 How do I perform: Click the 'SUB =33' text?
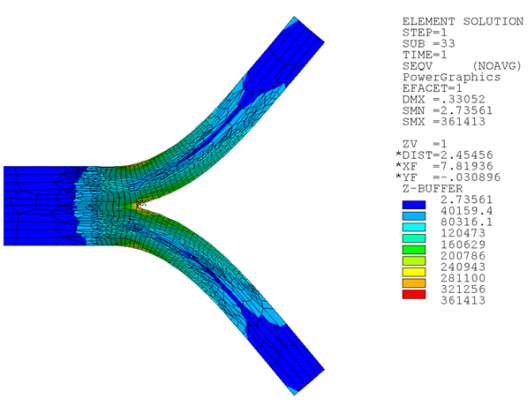[x=428, y=44]
